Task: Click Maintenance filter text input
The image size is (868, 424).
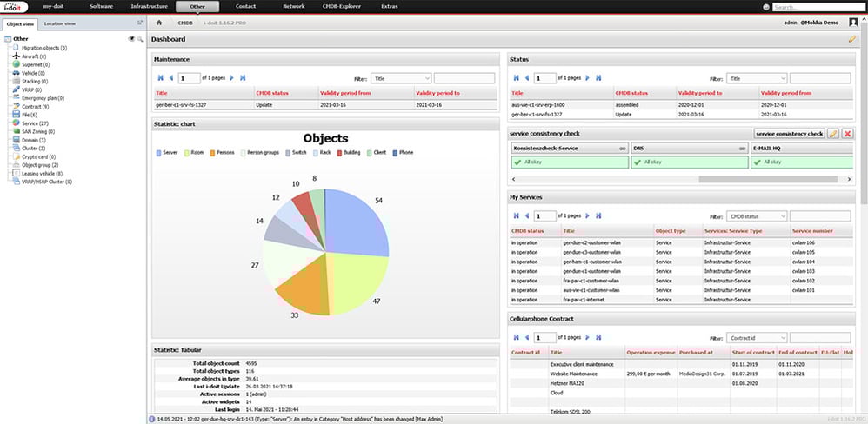Action: click(x=464, y=78)
